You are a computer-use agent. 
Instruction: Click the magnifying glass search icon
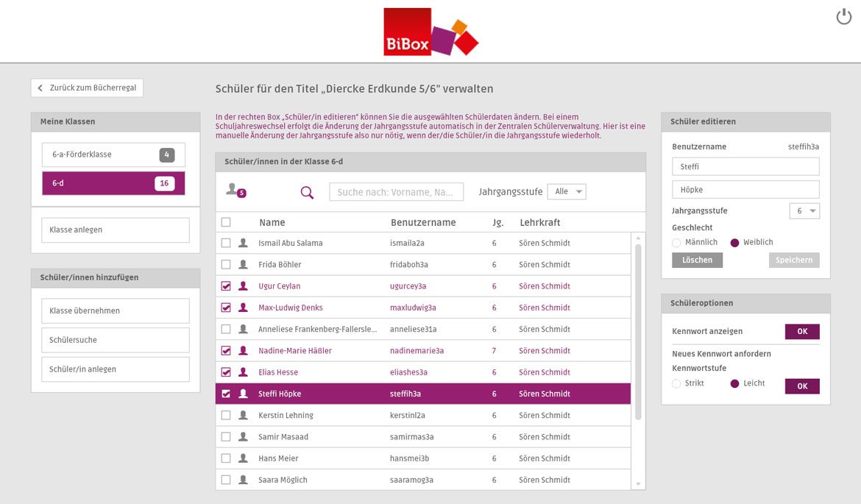tap(307, 193)
